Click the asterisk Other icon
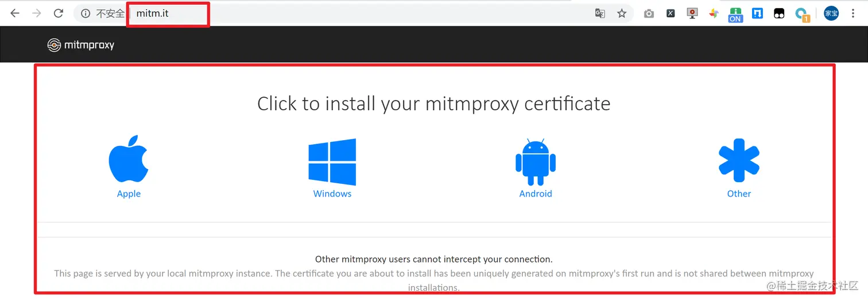868x301 pixels. [x=739, y=161]
